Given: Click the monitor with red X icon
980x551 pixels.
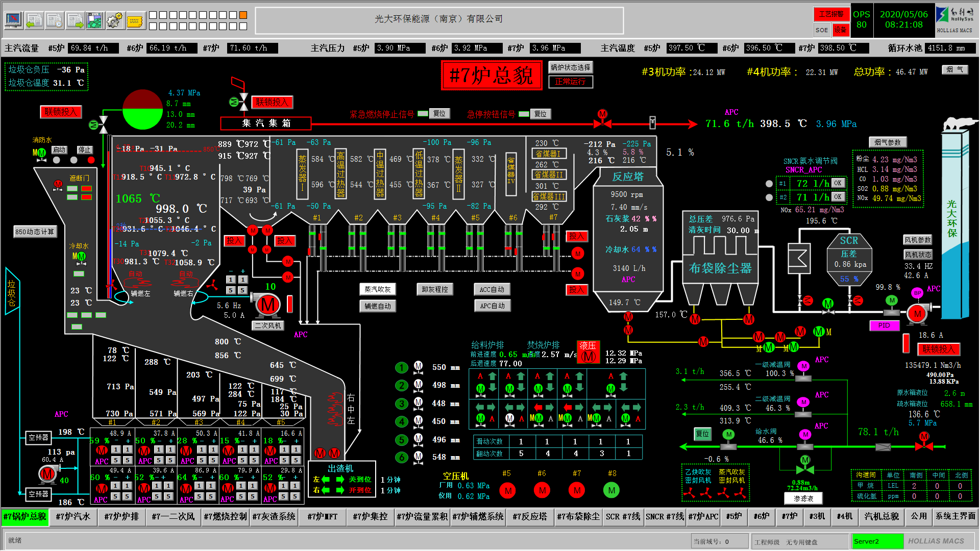Looking at the screenshot, I should coord(14,20).
